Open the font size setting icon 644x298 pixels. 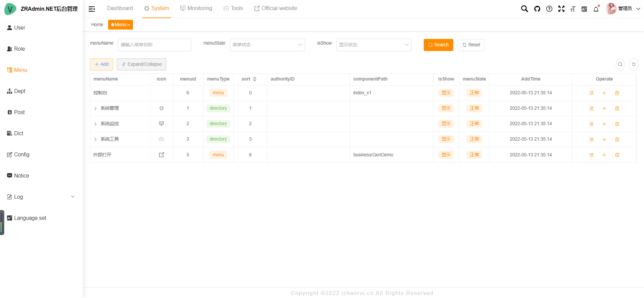click(573, 9)
